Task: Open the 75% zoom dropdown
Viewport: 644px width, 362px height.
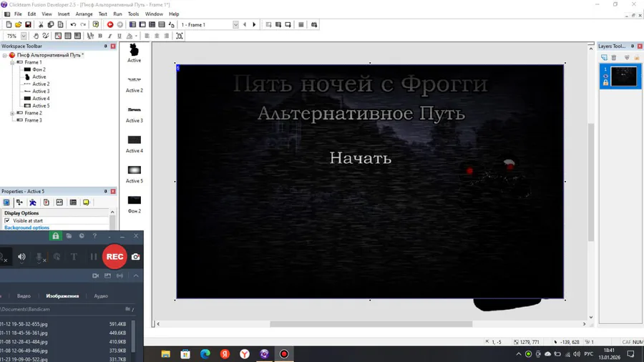Action: pyautogui.click(x=24, y=36)
